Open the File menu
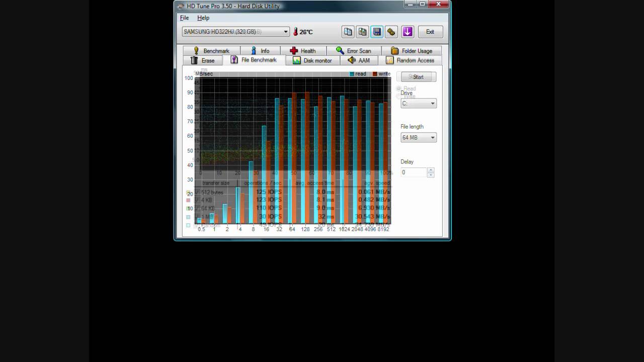 [184, 18]
